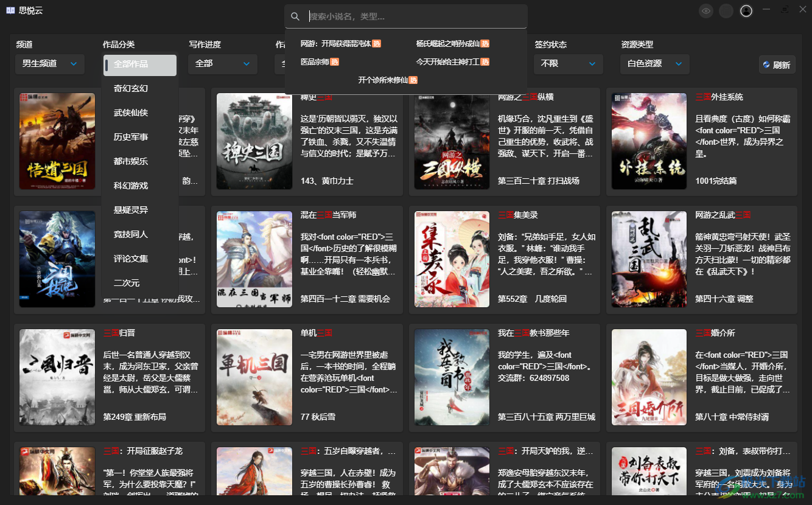Click the 频道 filter label
812x505 pixels.
24,44
